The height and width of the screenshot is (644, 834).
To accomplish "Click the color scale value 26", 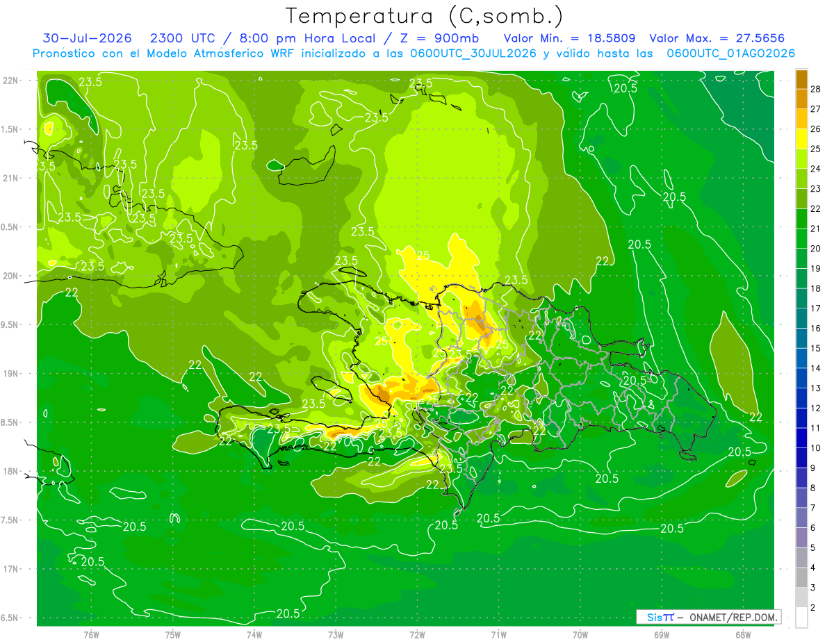I will (x=816, y=129).
